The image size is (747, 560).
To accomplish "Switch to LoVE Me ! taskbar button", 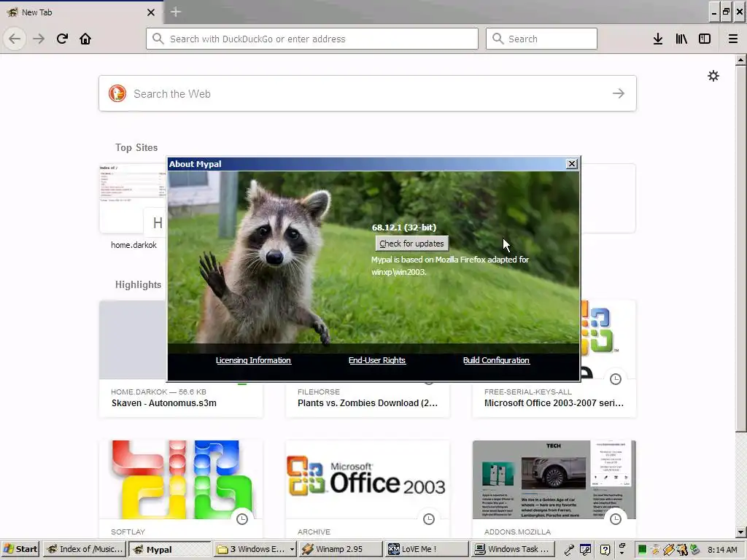I will tap(426, 550).
